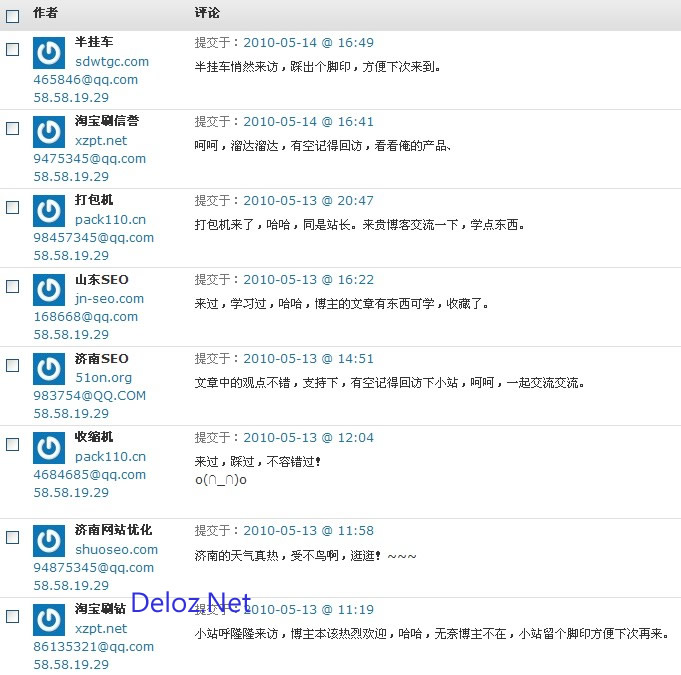
Task: Click the avatar icon of 淘宝刷钻
Action: 49,620
